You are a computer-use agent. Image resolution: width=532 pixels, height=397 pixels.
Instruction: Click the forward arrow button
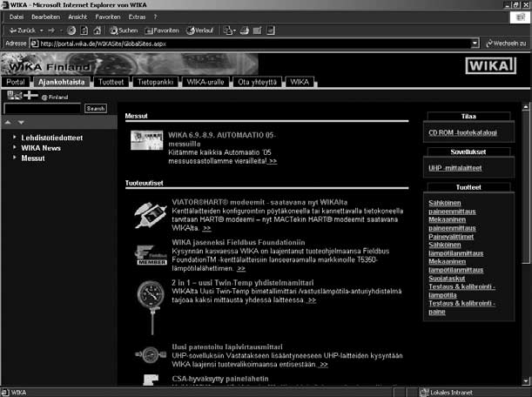51,30
